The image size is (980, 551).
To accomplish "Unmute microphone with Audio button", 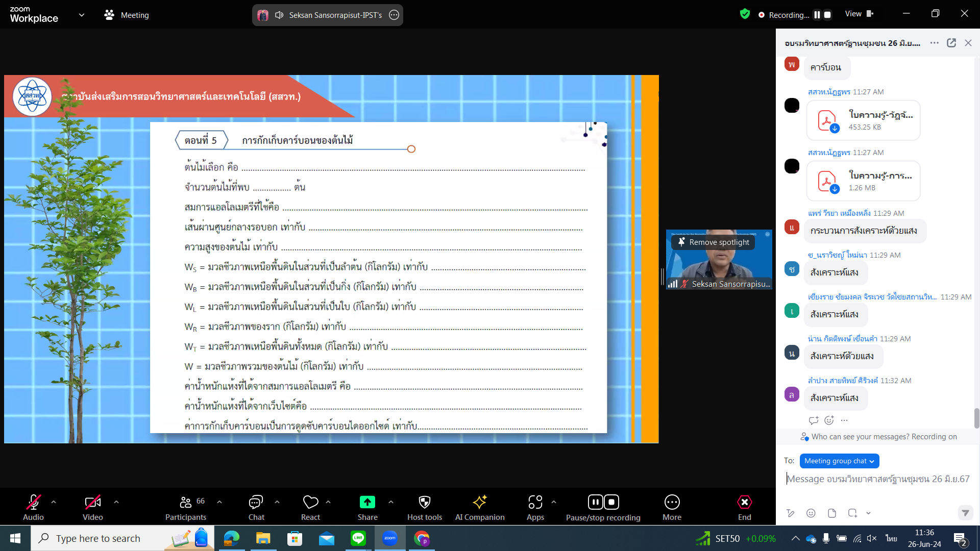I will [x=33, y=507].
